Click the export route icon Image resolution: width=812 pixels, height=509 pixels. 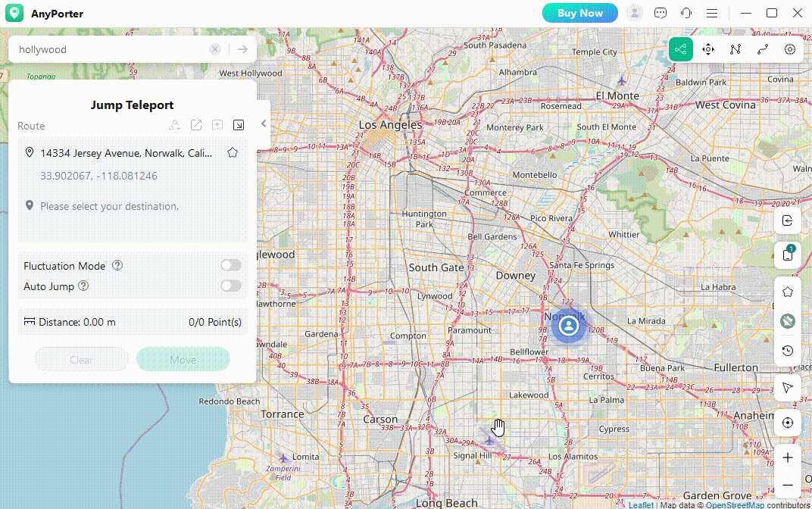[x=195, y=125]
